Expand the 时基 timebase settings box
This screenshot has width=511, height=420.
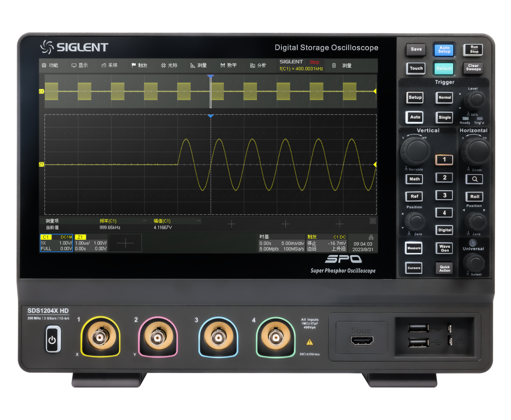281,243
